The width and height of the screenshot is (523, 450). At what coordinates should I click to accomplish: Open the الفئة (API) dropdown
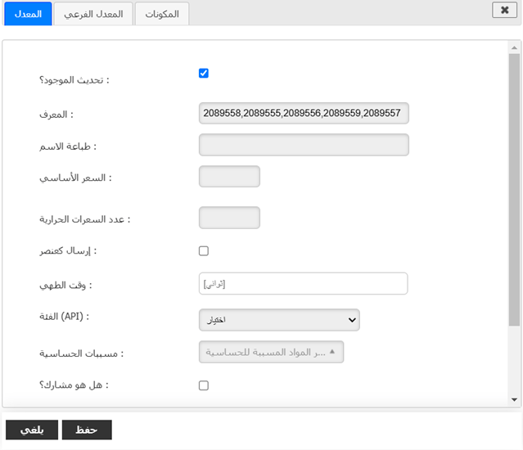[279, 320]
